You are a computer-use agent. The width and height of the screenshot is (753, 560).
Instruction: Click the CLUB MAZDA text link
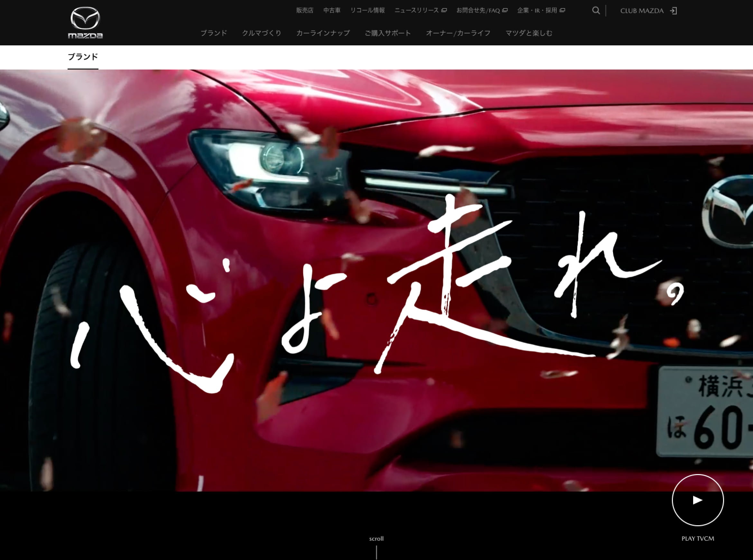tap(642, 11)
